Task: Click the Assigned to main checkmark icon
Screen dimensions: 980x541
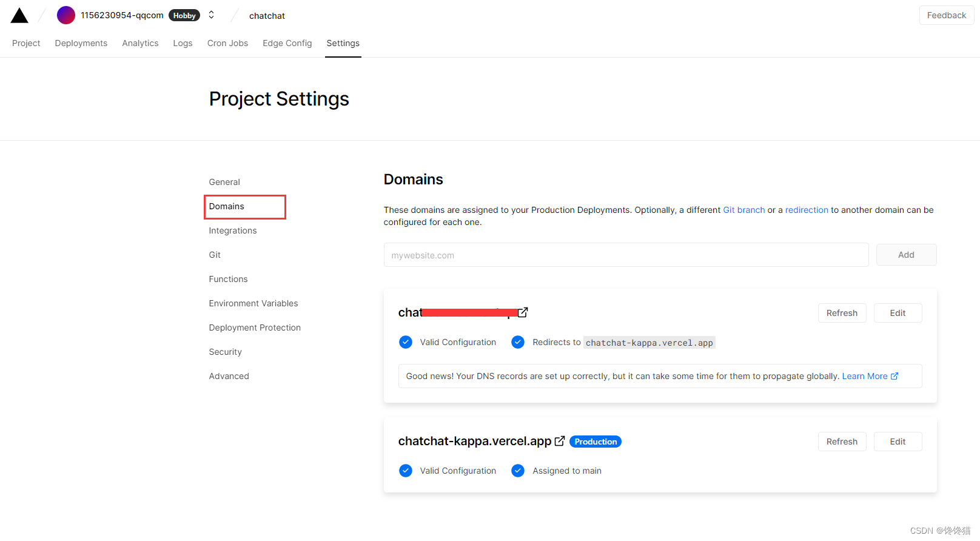Action: coord(518,471)
